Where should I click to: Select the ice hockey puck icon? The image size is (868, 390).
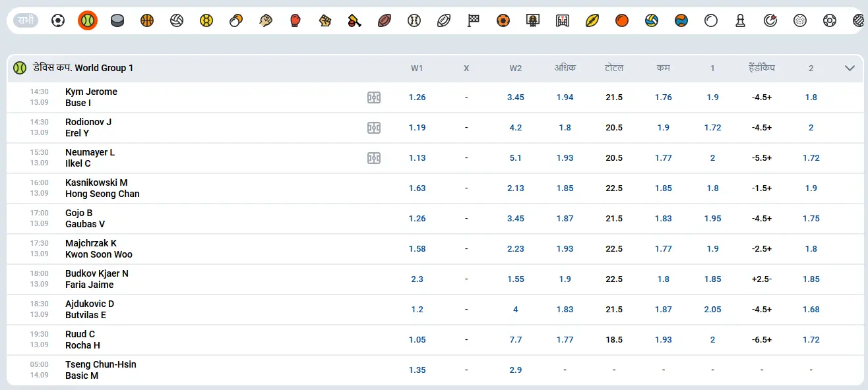tap(117, 20)
